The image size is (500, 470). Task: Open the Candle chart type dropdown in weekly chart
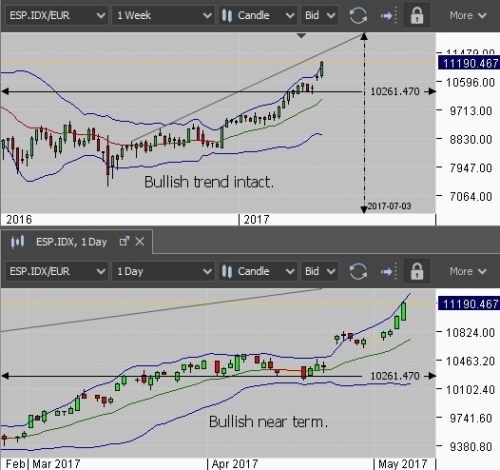(x=257, y=15)
